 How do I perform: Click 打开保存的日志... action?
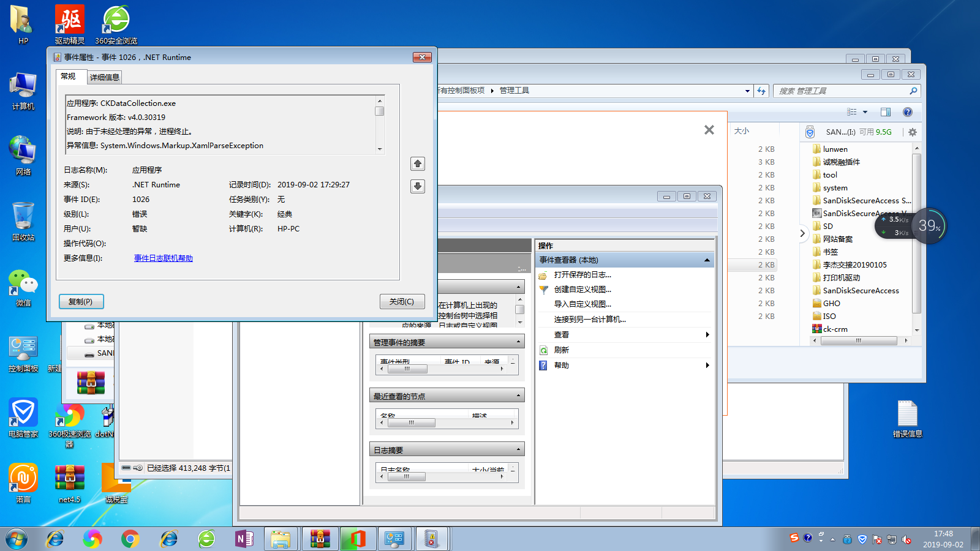pyautogui.click(x=582, y=275)
